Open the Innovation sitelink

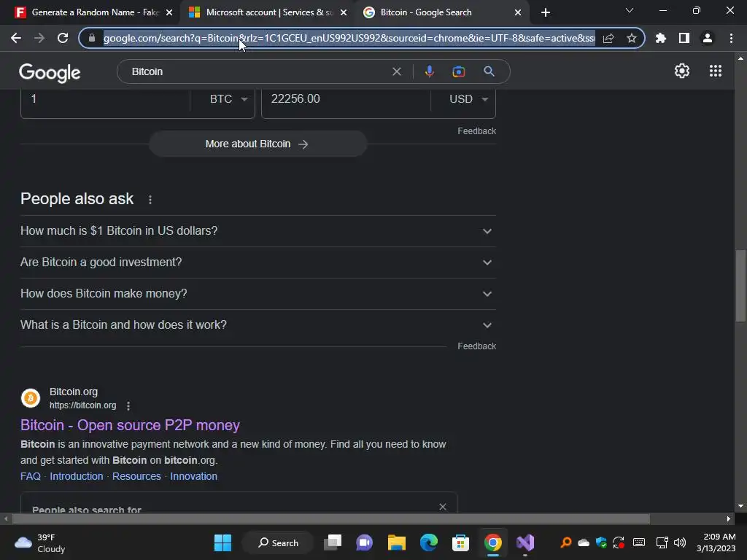pos(193,476)
